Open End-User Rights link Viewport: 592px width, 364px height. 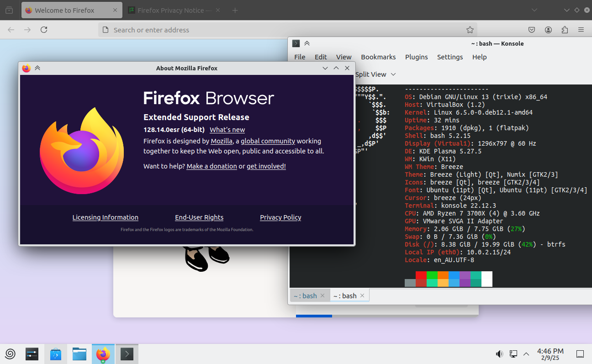(199, 217)
